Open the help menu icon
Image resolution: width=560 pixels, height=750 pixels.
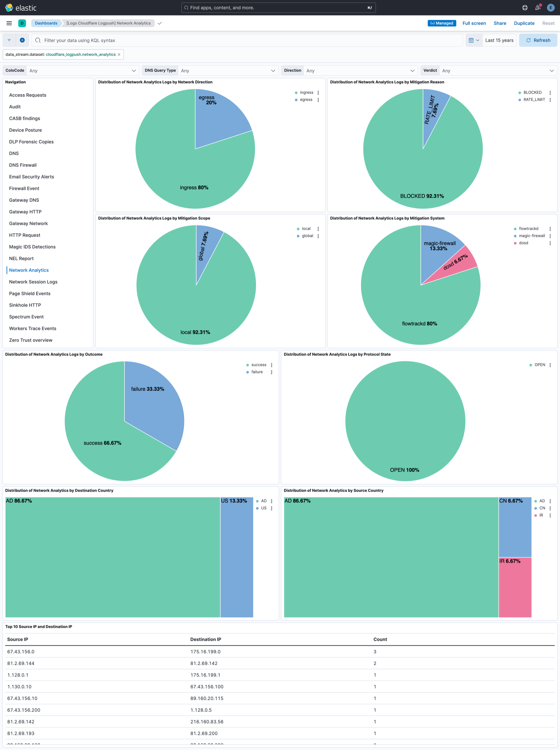point(525,7)
